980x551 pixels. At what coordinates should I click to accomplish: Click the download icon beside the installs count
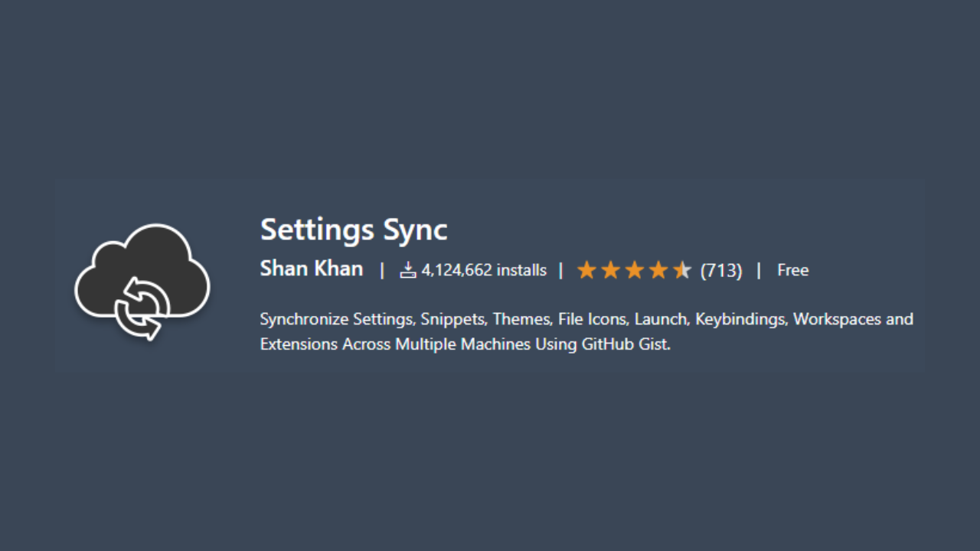tap(408, 270)
